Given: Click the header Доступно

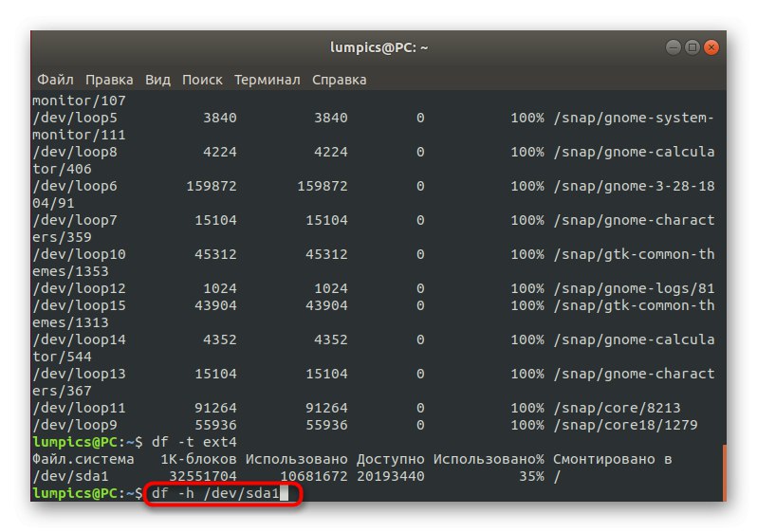Looking at the screenshot, I should [x=391, y=460].
